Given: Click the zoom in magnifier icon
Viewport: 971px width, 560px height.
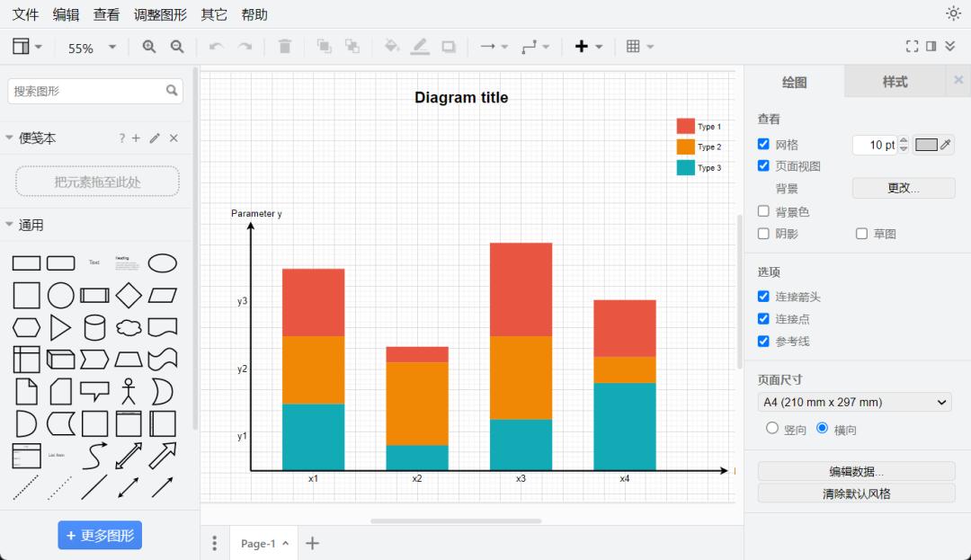Looking at the screenshot, I should pyautogui.click(x=149, y=47).
